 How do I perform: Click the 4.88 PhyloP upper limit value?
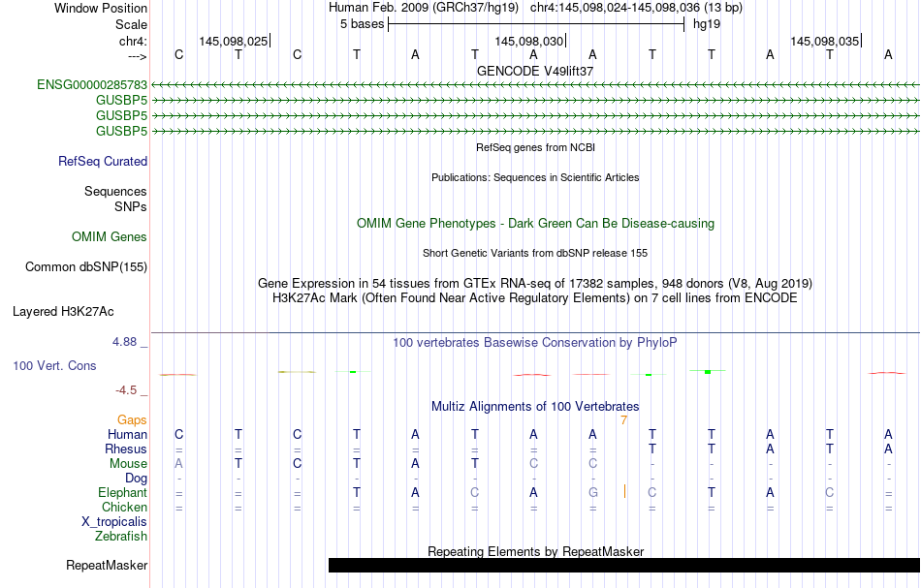click(124, 342)
